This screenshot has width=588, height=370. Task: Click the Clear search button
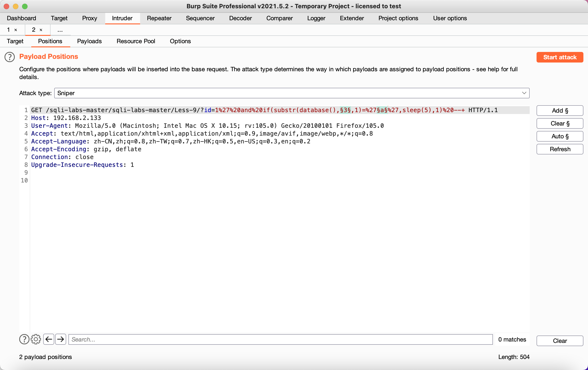point(560,341)
